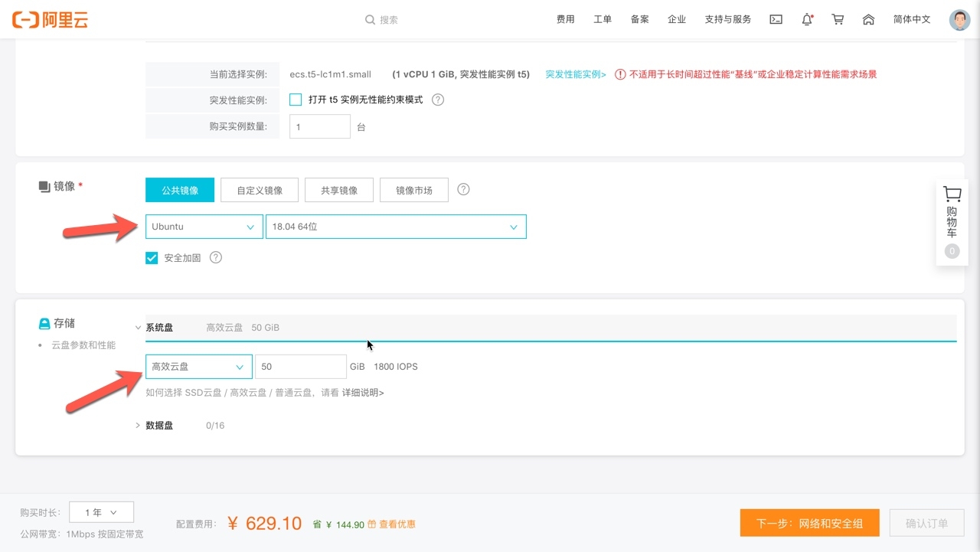
Task: Uncheck the security hardening checkbox
Action: (x=152, y=258)
